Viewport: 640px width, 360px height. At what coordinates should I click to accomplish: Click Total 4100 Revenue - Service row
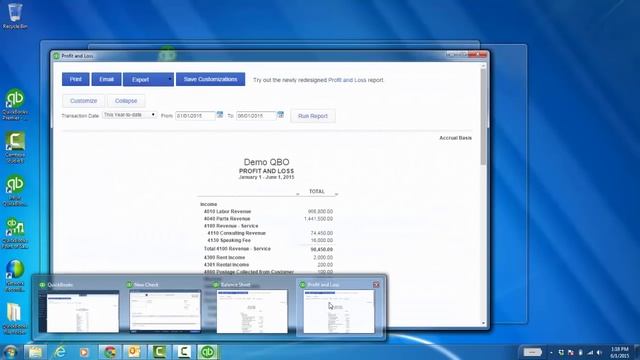pyautogui.click(x=268, y=249)
